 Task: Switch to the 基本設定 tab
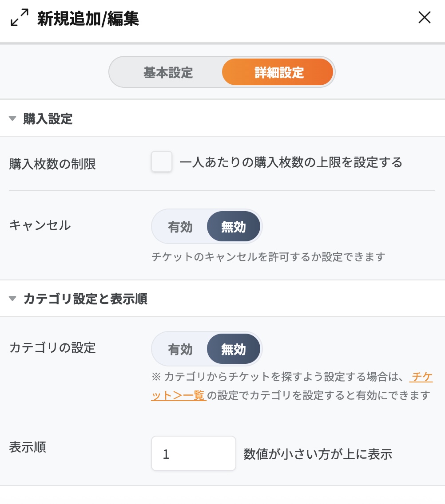(168, 72)
